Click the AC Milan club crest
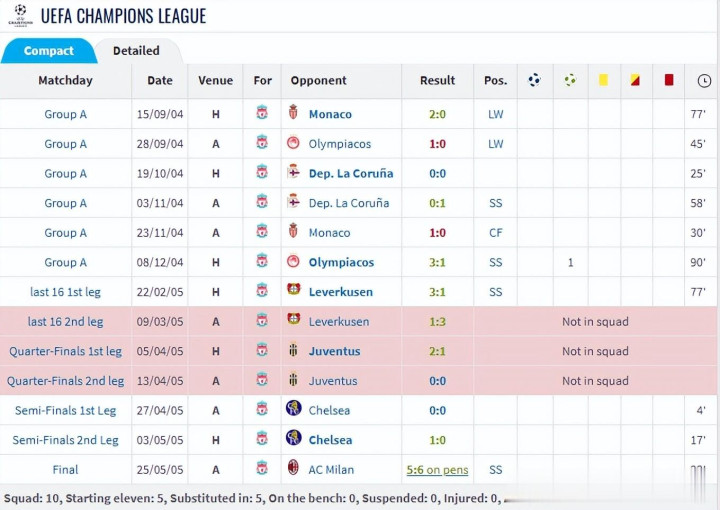The image size is (720, 510). click(x=293, y=469)
